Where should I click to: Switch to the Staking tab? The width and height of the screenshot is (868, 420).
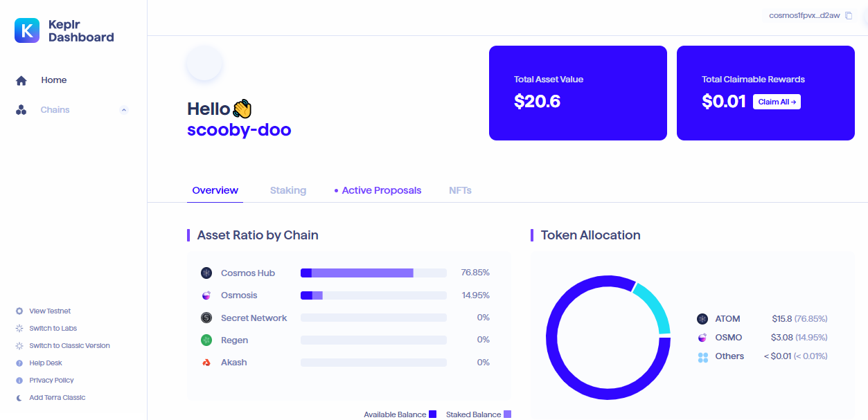click(288, 190)
